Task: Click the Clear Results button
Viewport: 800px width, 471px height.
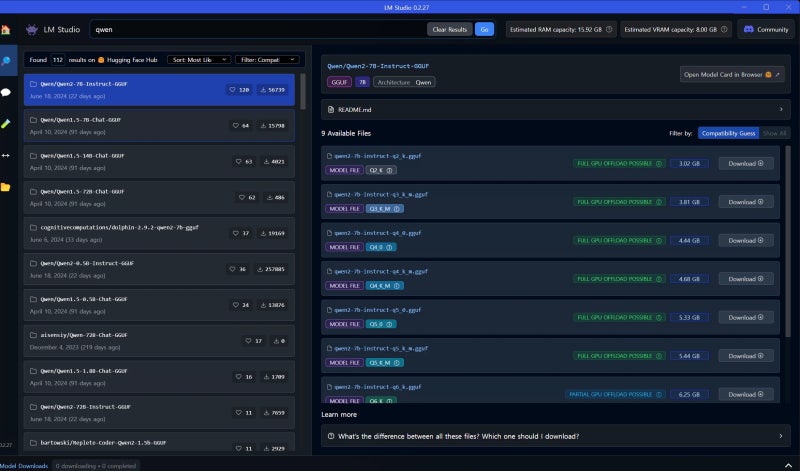Action: click(449, 30)
